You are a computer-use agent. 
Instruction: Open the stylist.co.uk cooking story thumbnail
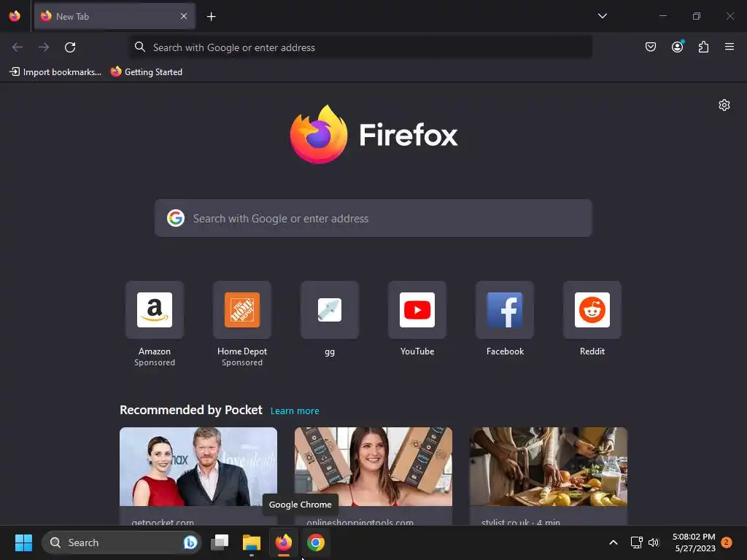coord(549,467)
